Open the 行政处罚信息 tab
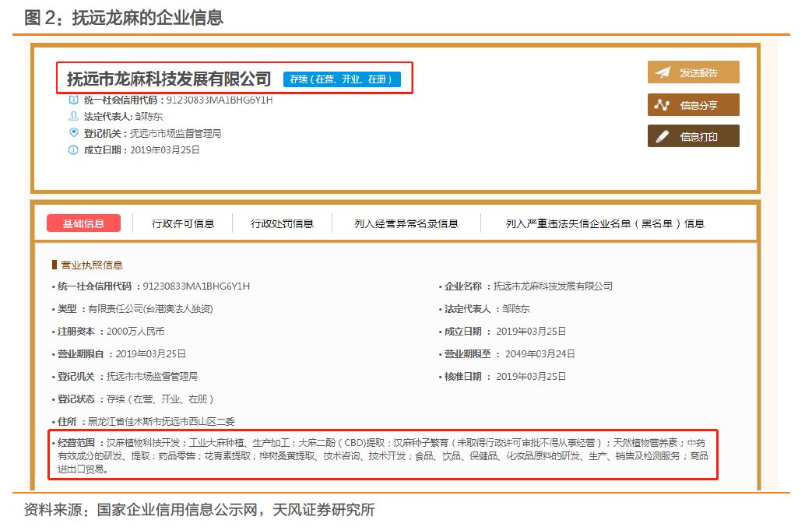 point(283,223)
